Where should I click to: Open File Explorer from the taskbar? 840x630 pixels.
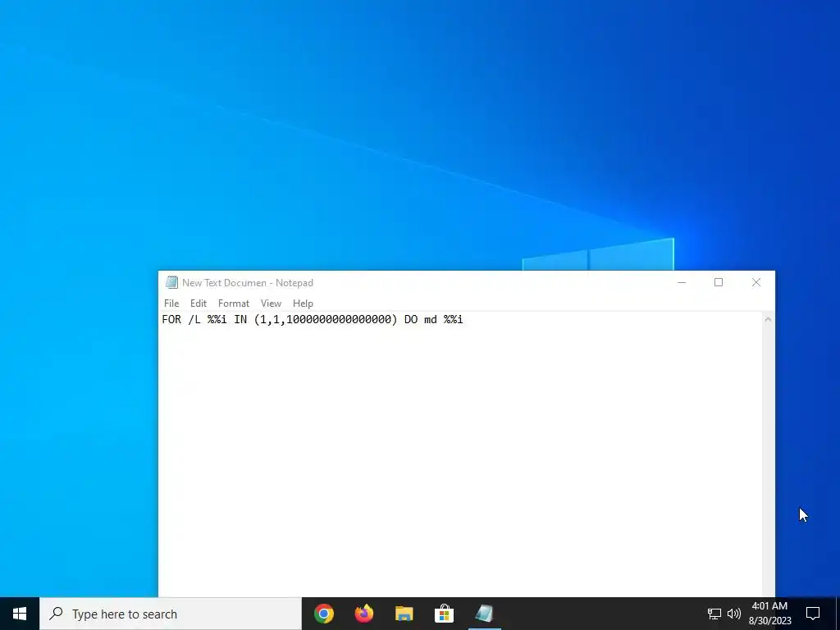click(404, 614)
